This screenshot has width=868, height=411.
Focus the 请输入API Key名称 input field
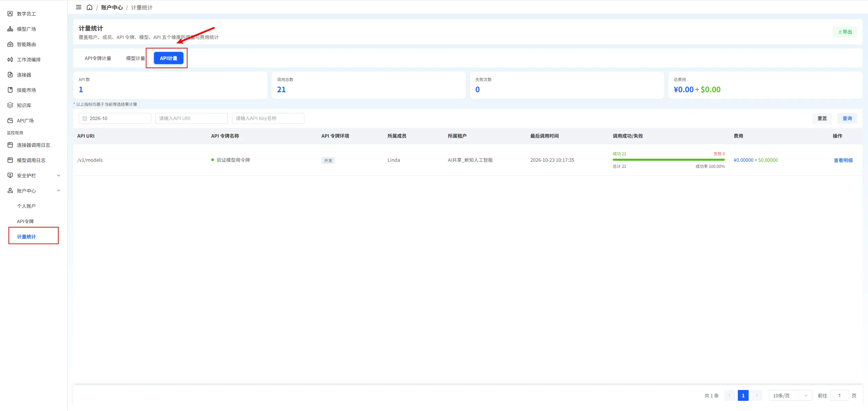point(268,118)
